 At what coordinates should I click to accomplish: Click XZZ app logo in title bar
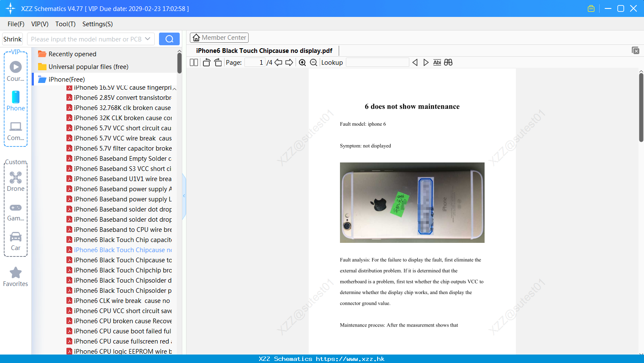[x=11, y=8]
